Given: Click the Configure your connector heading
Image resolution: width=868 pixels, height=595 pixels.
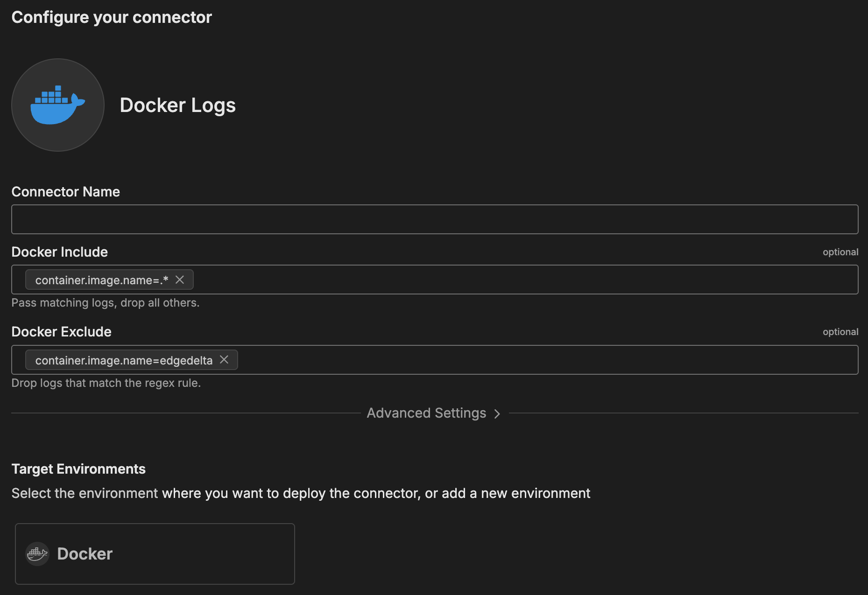Looking at the screenshot, I should pyautogui.click(x=112, y=17).
